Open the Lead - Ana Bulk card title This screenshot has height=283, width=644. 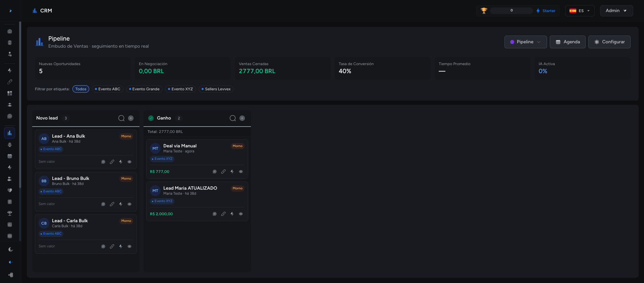[x=68, y=136]
